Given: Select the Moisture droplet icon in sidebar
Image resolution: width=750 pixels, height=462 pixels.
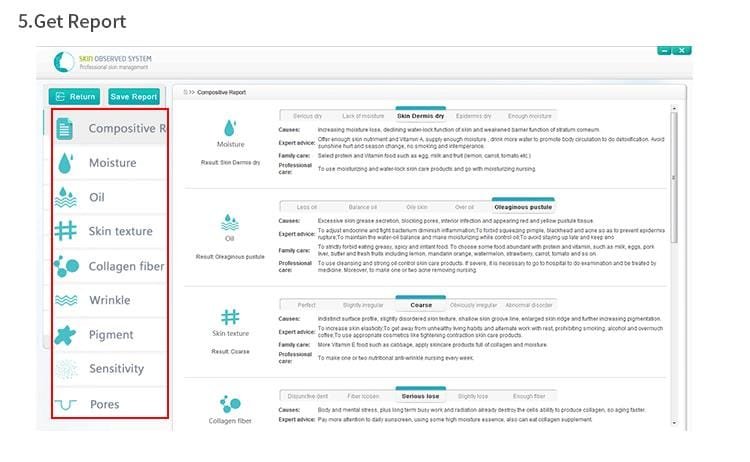Looking at the screenshot, I should point(66,163).
